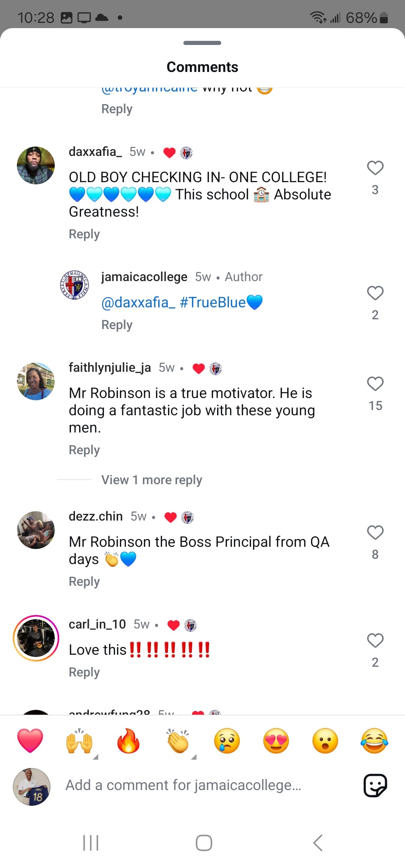Tap the heart on dezz.chin's comment
The height and width of the screenshot is (868, 405).
[375, 533]
